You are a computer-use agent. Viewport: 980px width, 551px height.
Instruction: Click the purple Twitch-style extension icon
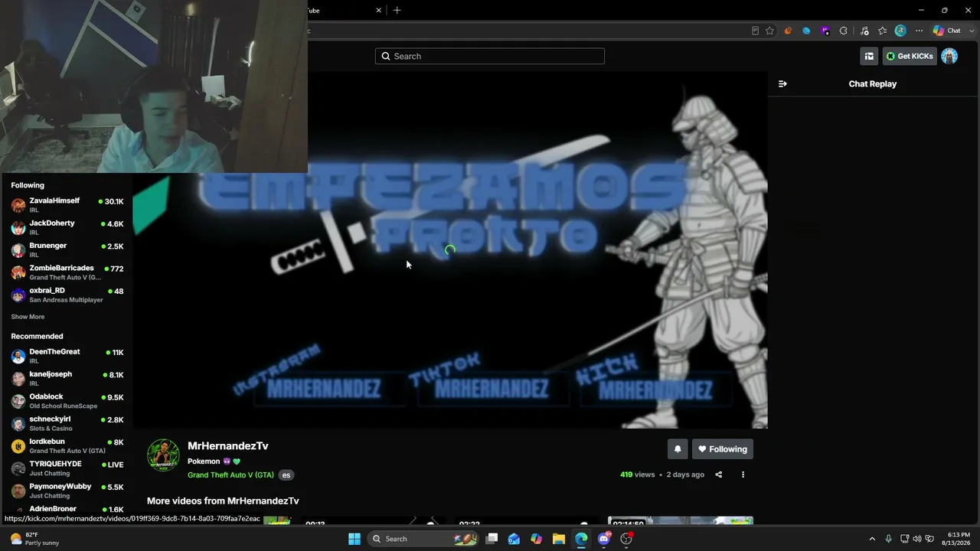pos(825,31)
